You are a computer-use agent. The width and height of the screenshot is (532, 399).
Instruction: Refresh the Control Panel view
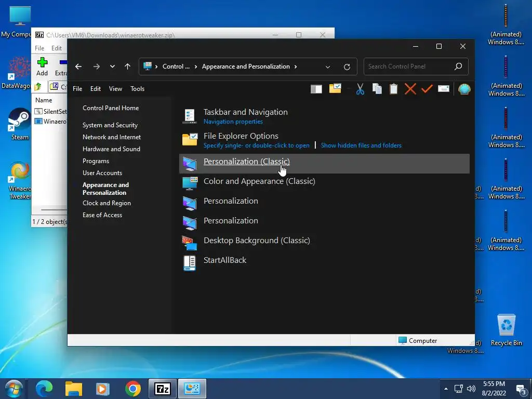(x=347, y=67)
